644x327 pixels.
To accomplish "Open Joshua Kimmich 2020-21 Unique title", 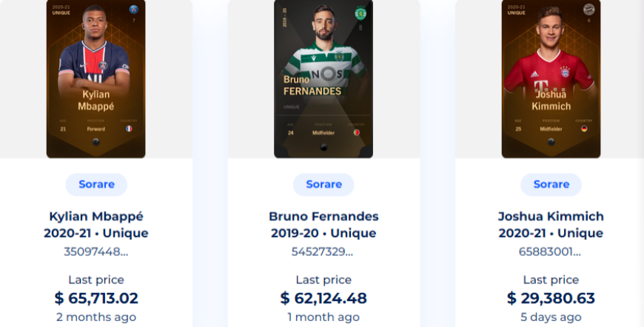I will (x=551, y=224).
